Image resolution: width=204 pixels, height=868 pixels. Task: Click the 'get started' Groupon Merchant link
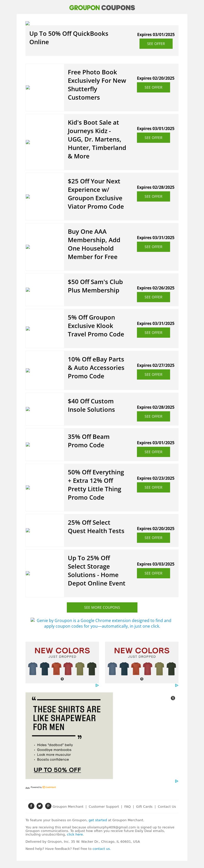click(x=98, y=820)
